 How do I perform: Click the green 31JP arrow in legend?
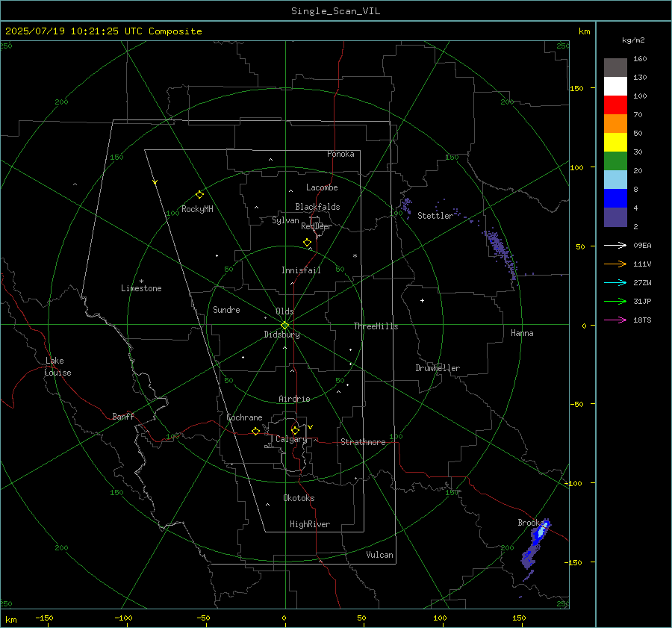615,302
